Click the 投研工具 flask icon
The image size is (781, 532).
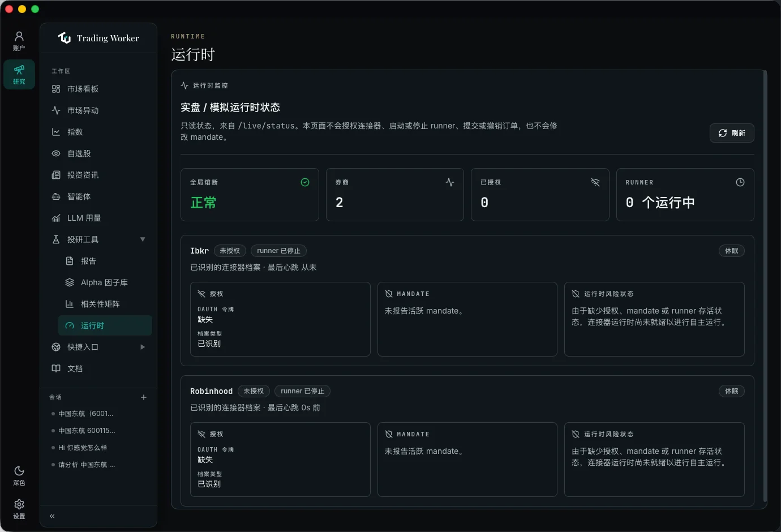coord(56,239)
